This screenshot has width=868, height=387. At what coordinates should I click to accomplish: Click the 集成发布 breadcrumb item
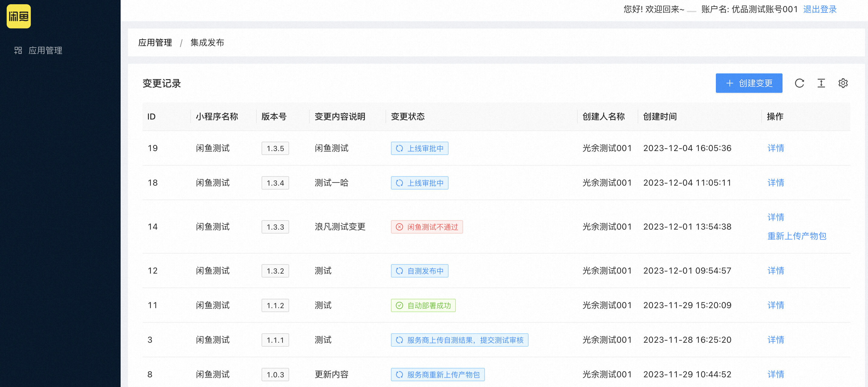(x=207, y=43)
